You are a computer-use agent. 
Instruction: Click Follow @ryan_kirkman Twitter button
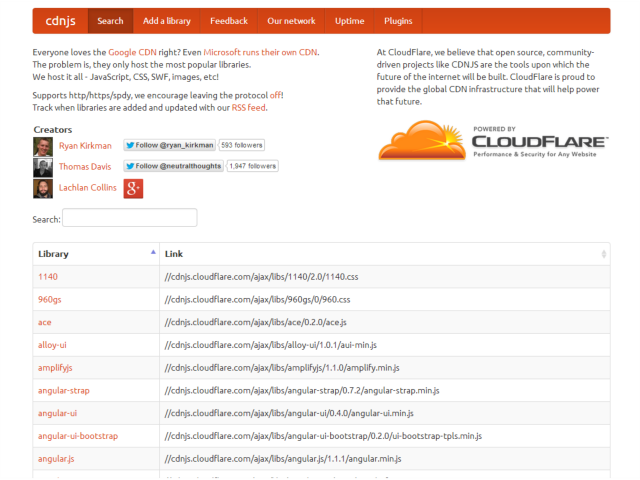[169, 145]
